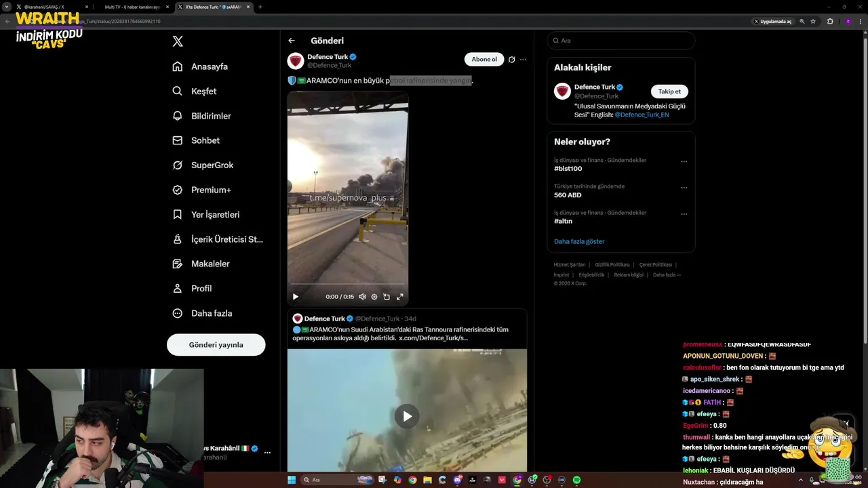The height and width of the screenshot is (488, 868).
Task: Seek along the video progress bar
Action: 348,284
